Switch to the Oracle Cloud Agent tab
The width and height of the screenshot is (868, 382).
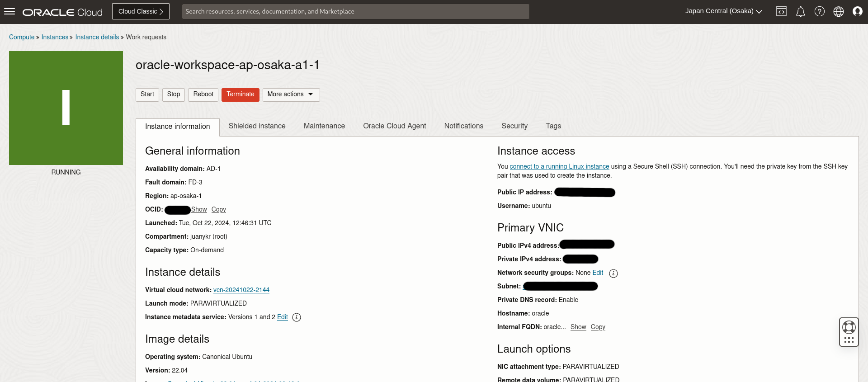coord(395,126)
